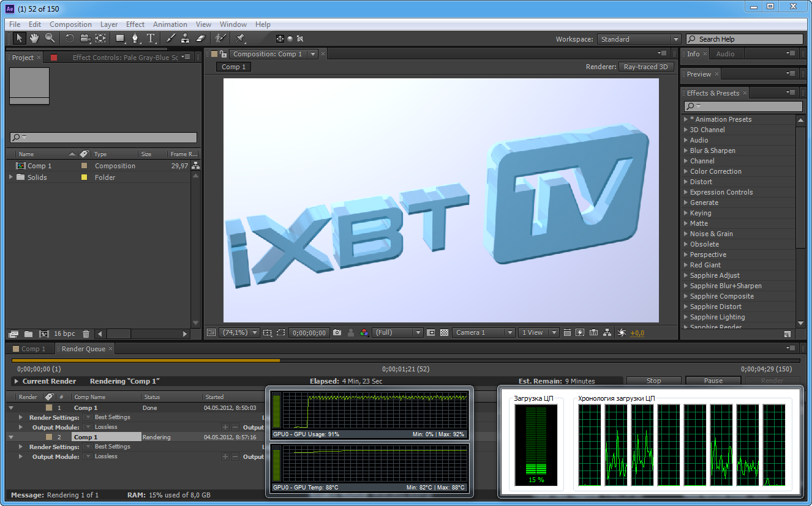The height and width of the screenshot is (506, 812).
Task: Open the Workspace Standard dropdown
Action: tap(639, 39)
